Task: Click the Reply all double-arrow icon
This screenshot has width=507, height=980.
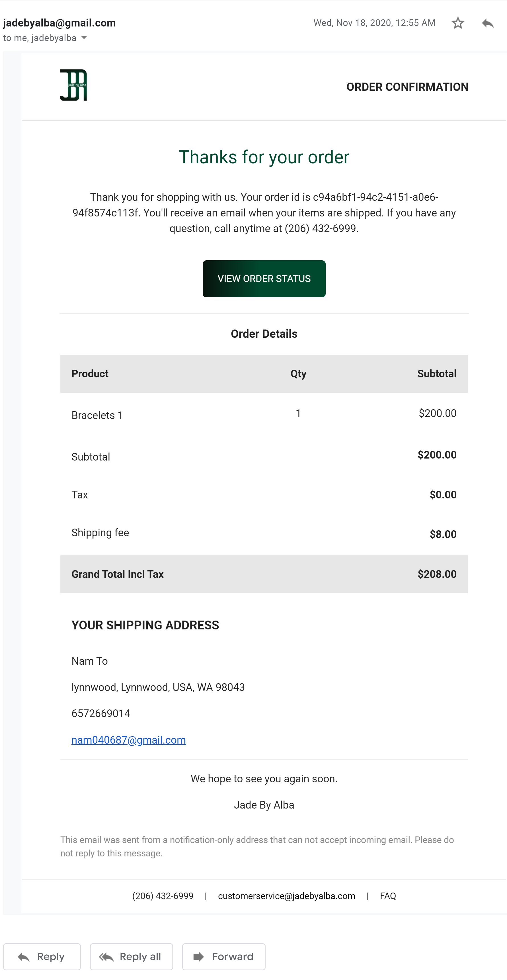Action: tap(106, 956)
